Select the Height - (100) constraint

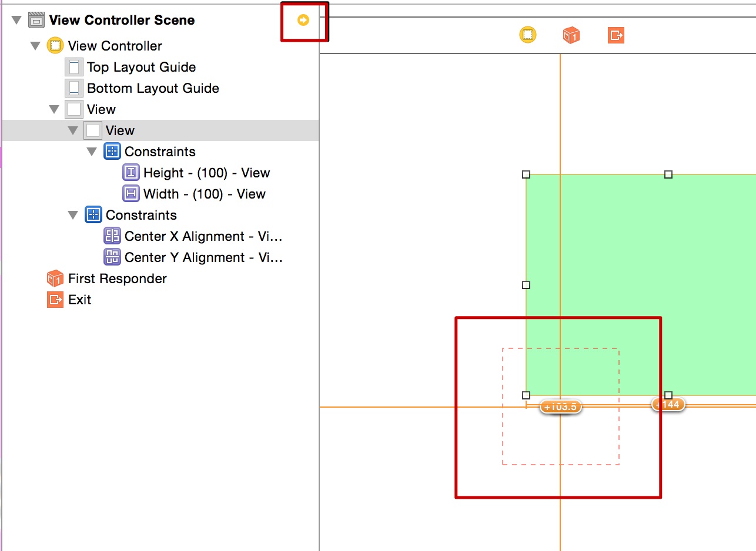pos(206,173)
